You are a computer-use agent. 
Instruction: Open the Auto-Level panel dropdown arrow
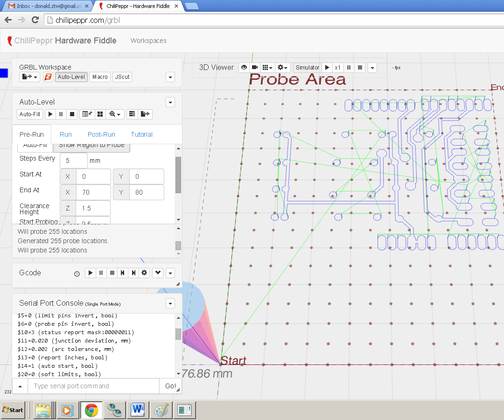(170, 102)
